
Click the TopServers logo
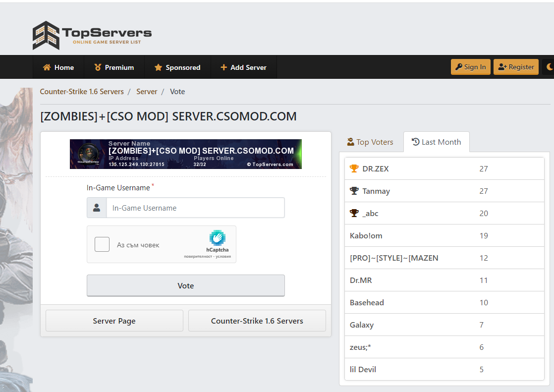(x=92, y=35)
